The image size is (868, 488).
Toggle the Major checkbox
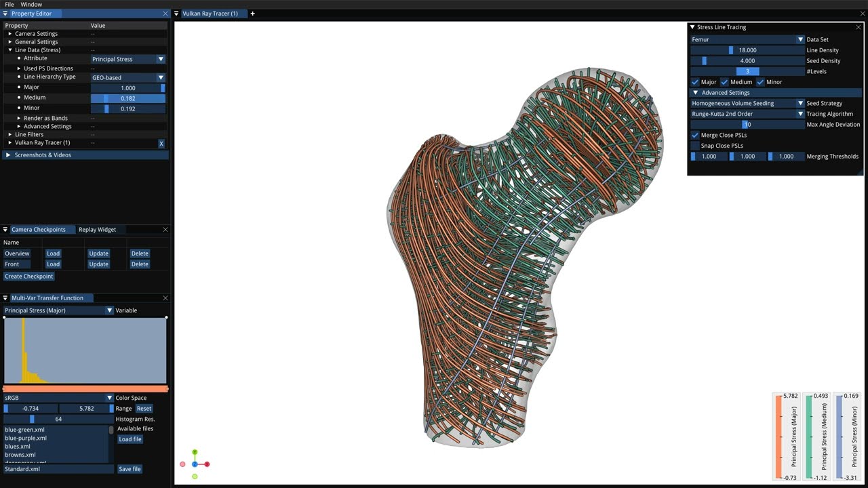pos(694,82)
